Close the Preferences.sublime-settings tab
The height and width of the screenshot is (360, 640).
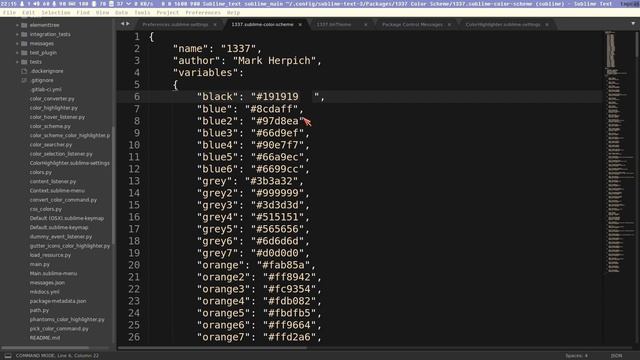(x=215, y=24)
